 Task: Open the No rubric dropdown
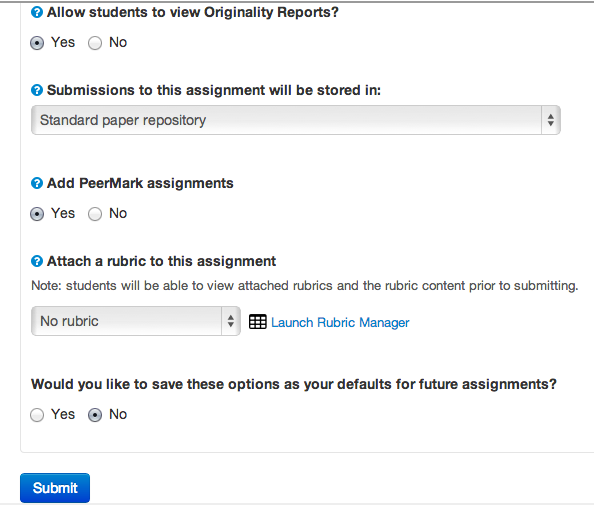pyautogui.click(x=136, y=321)
